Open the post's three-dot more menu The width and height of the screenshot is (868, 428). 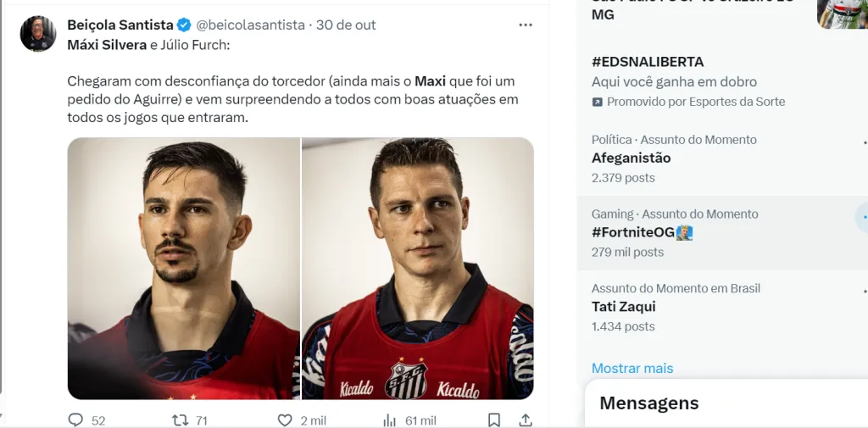[x=526, y=25]
